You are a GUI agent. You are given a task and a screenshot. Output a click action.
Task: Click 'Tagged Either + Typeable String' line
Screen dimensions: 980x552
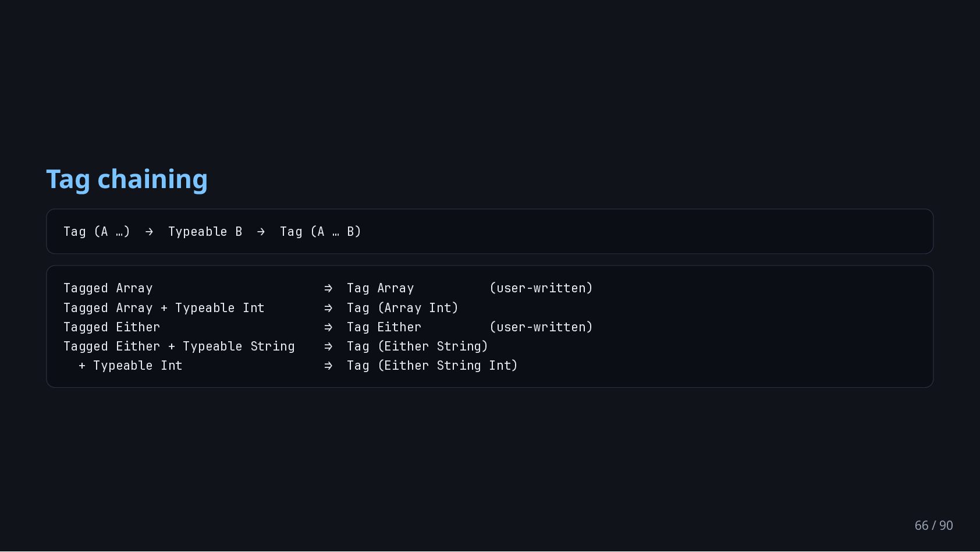(x=179, y=346)
